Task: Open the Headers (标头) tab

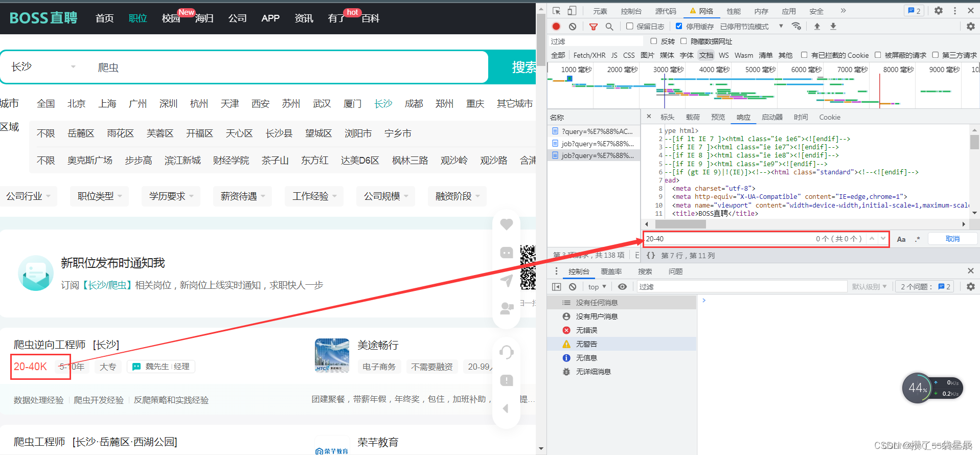Action: tap(668, 117)
